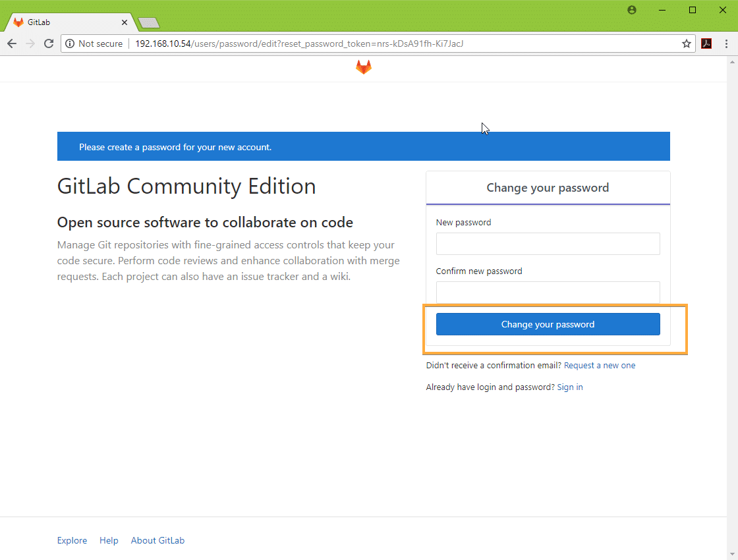This screenshot has height=560, width=738.
Task: Focus the Confirm new password field
Action: pyautogui.click(x=548, y=293)
